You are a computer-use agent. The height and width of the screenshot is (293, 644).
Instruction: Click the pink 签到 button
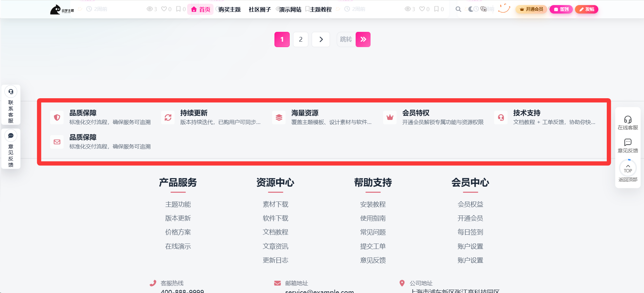point(561,9)
